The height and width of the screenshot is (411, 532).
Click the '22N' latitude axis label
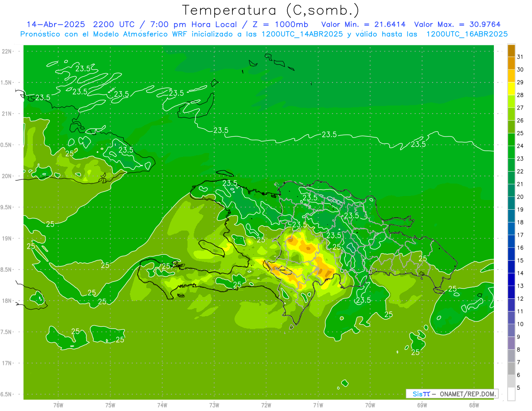click(7, 51)
